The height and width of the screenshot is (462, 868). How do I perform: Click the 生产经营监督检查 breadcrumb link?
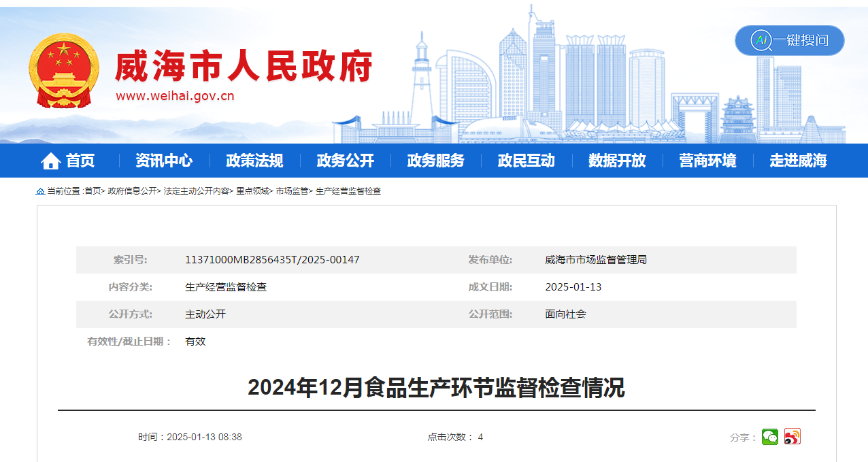click(x=348, y=192)
